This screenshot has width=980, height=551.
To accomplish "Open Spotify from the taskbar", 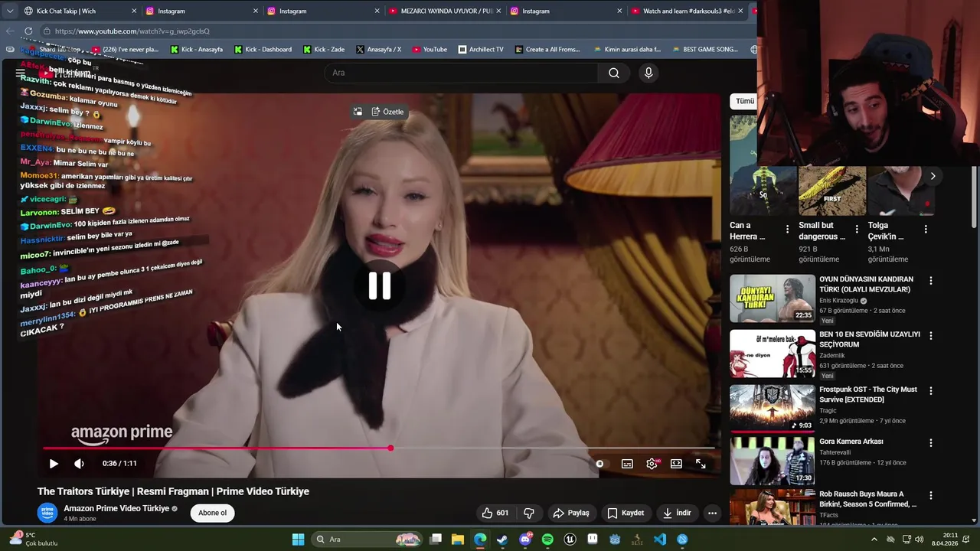I will [547, 540].
